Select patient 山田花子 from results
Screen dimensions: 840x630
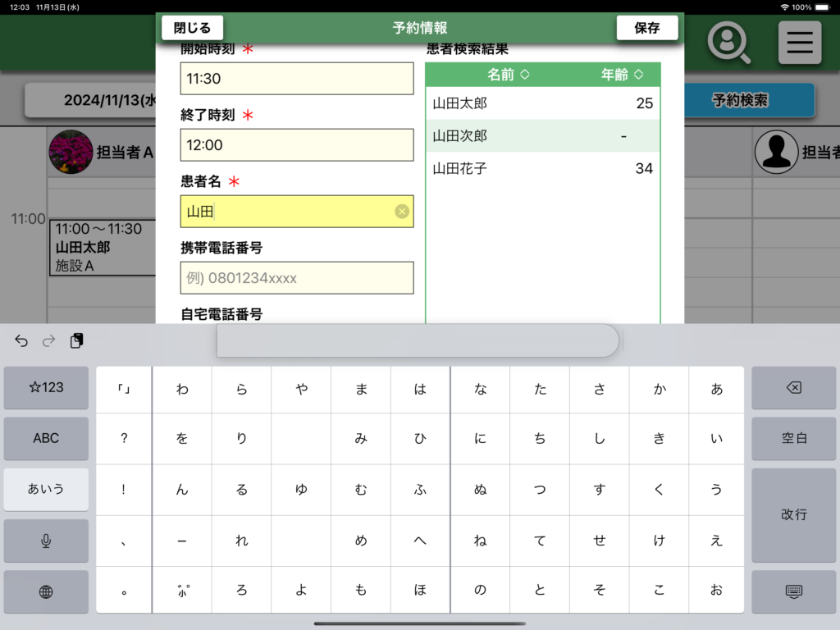coord(542,169)
